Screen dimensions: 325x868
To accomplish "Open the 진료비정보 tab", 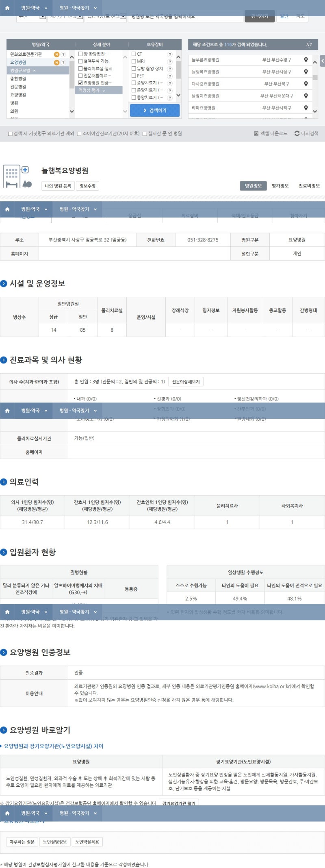I will pyautogui.click(x=309, y=186).
